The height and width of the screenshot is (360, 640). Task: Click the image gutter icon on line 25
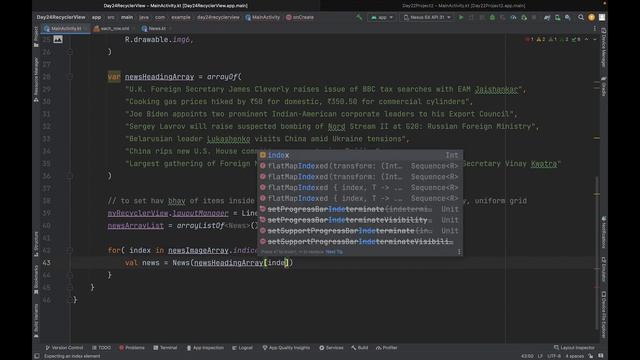coord(58,40)
